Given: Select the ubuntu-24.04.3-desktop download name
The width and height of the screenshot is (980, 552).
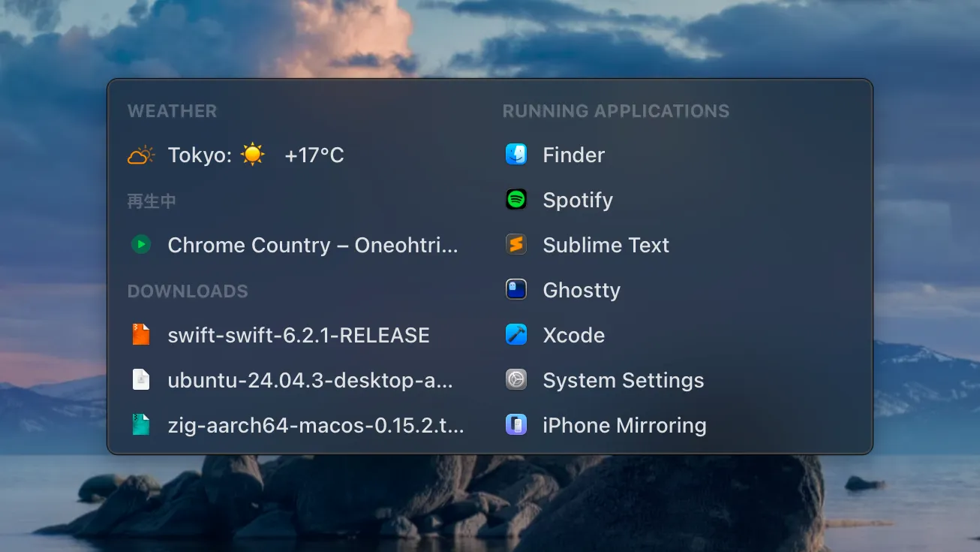Looking at the screenshot, I should 310,381.
